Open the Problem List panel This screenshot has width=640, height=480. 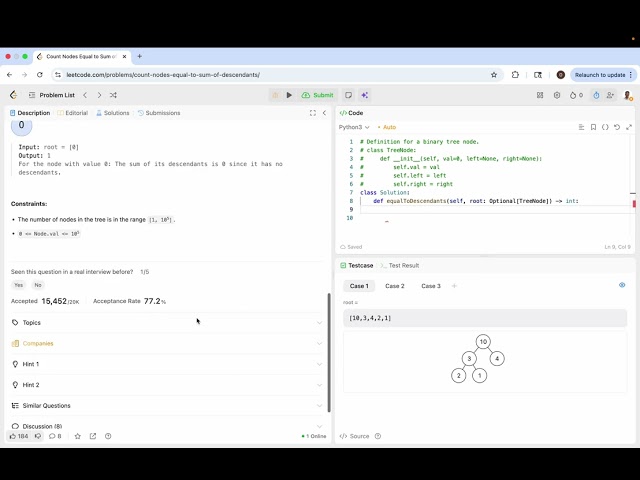tap(52, 95)
